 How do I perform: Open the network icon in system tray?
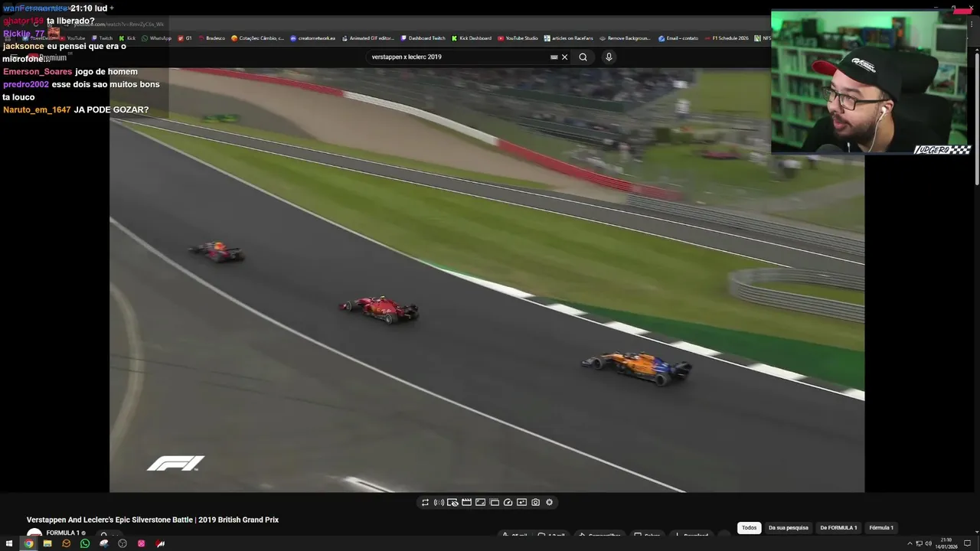(919, 543)
